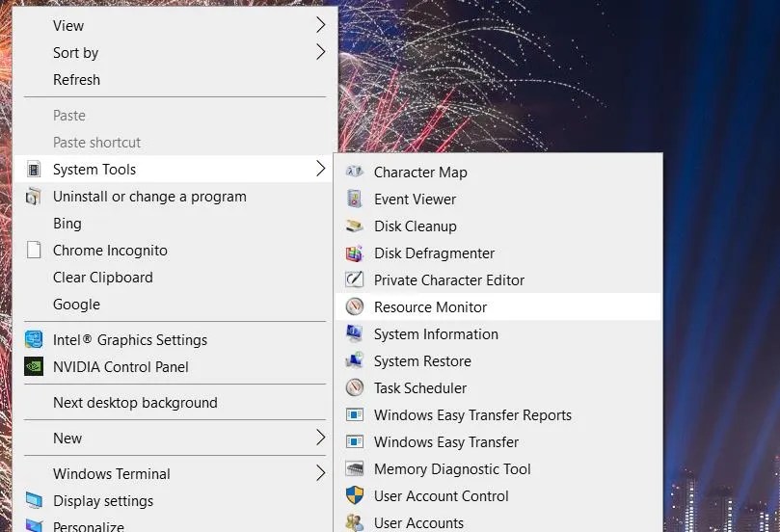Select the Paste menu entry
The image size is (780, 532).
pyautogui.click(x=69, y=116)
